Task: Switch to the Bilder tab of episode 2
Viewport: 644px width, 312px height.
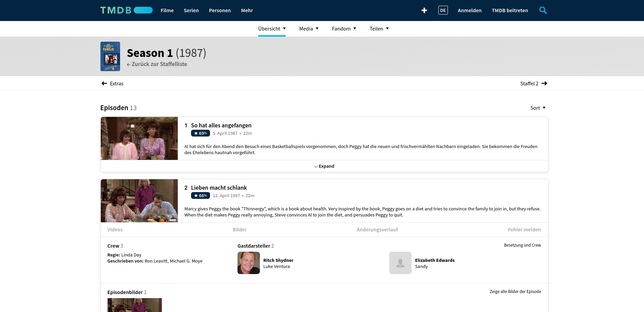Action: (240, 230)
